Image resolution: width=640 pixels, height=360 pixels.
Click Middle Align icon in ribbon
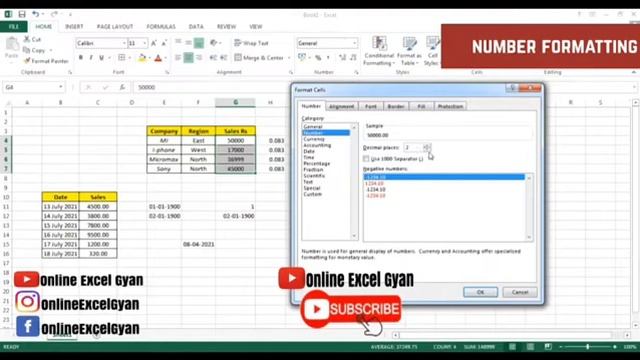[188, 42]
